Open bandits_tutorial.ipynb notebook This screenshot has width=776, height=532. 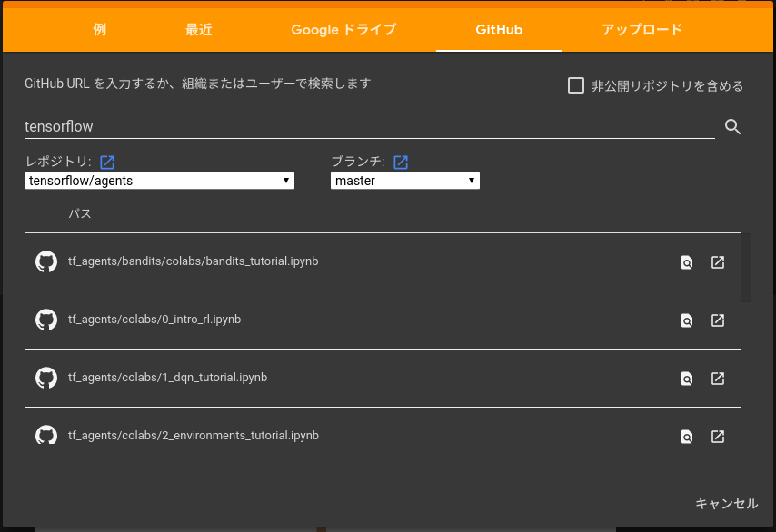click(x=193, y=261)
